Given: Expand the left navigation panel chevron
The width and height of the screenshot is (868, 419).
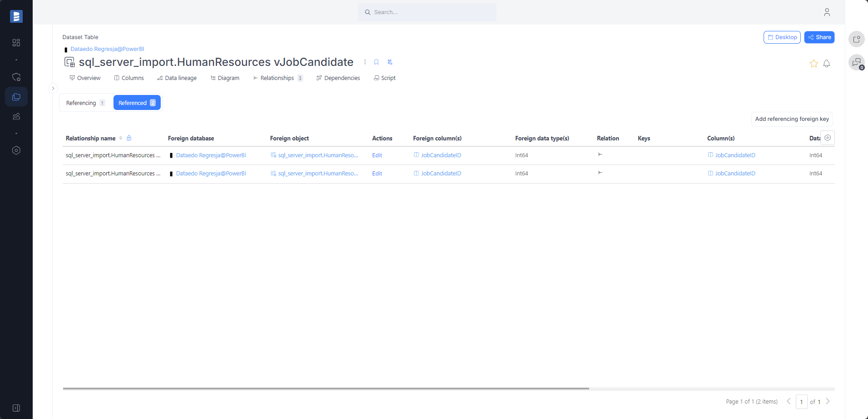Looking at the screenshot, I should 53,88.
